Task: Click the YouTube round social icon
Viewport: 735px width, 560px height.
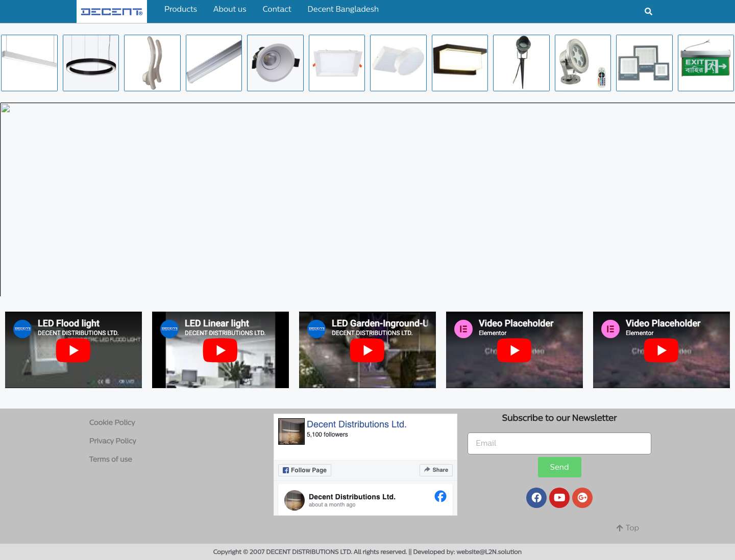Action: pyautogui.click(x=559, y=498)
